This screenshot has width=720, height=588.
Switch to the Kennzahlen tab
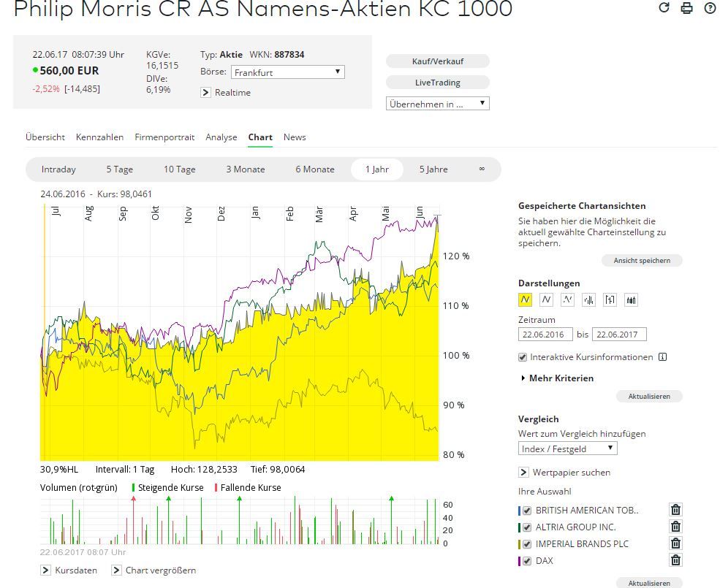pyautogui.click(x=99, y=137)
